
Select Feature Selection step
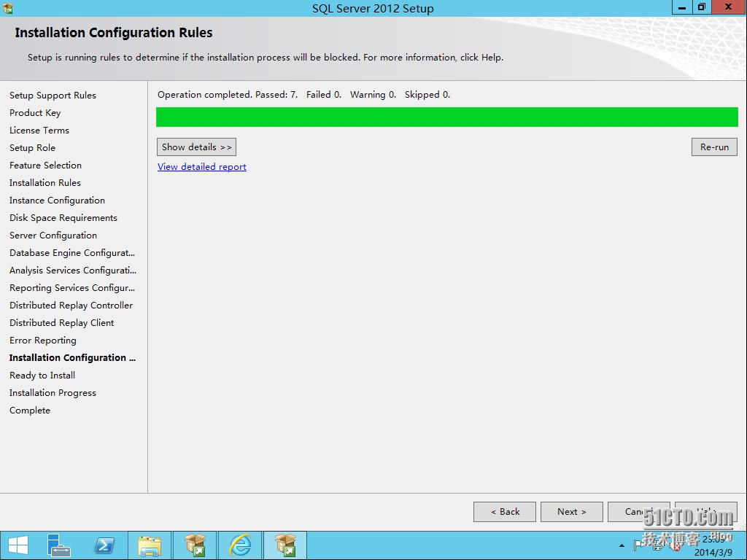[x=46, y=166]
